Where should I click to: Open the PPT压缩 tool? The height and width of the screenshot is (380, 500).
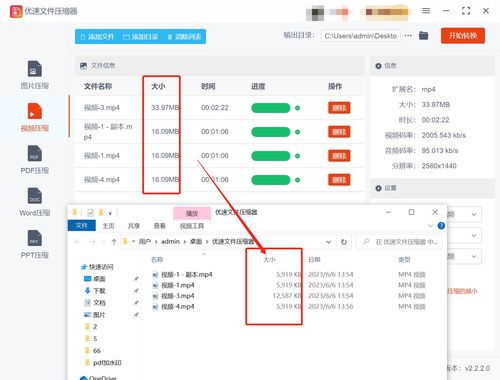(x=35, y=244)
